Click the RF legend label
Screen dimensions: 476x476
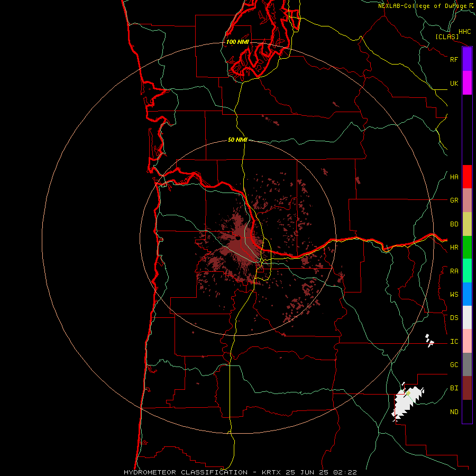point(454,59)
